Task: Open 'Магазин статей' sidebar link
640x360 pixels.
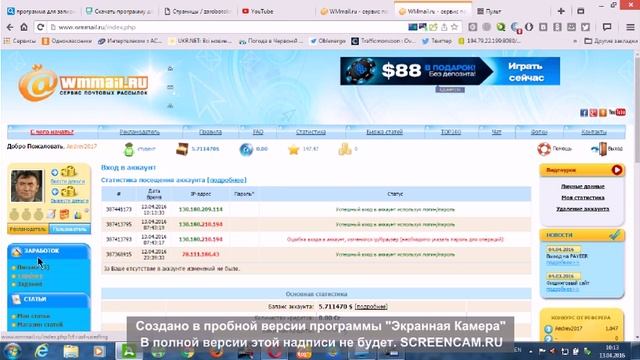Action: tap(40, 324)
